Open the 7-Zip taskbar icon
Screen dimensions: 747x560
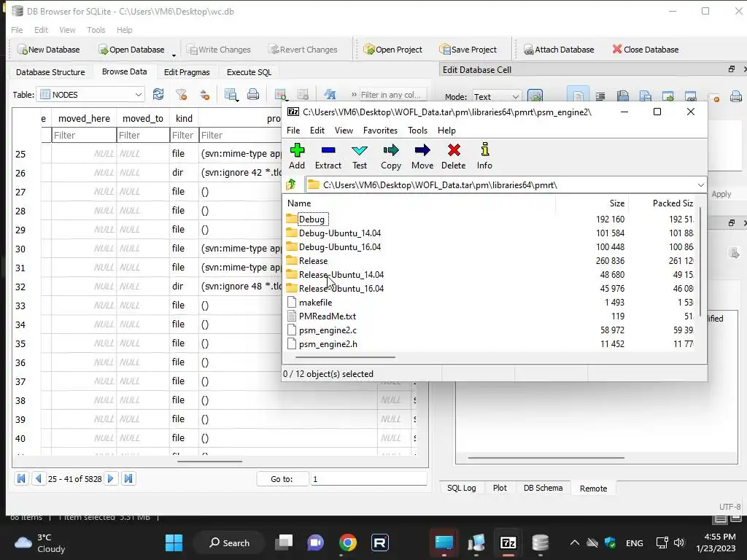coord(508,542)
